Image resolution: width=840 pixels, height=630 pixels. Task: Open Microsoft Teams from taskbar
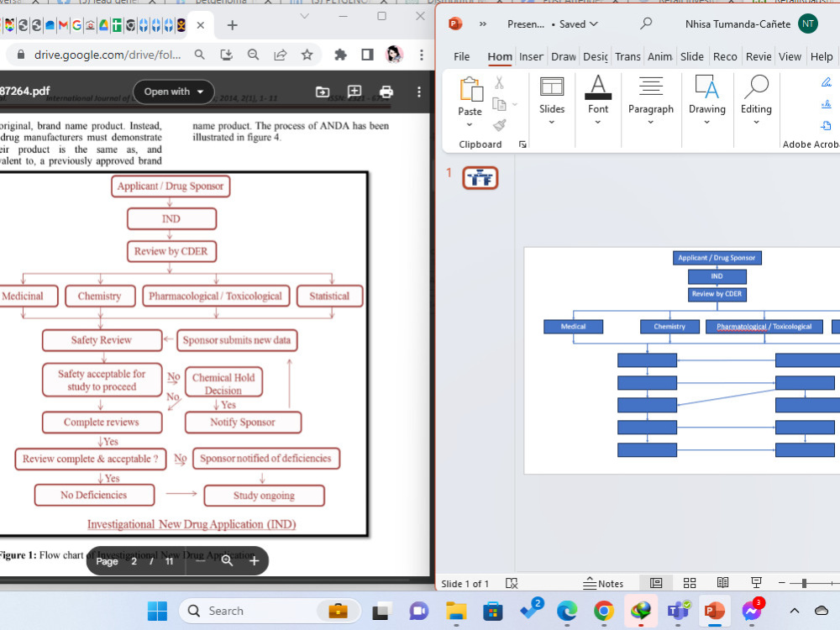coord(678,611)
